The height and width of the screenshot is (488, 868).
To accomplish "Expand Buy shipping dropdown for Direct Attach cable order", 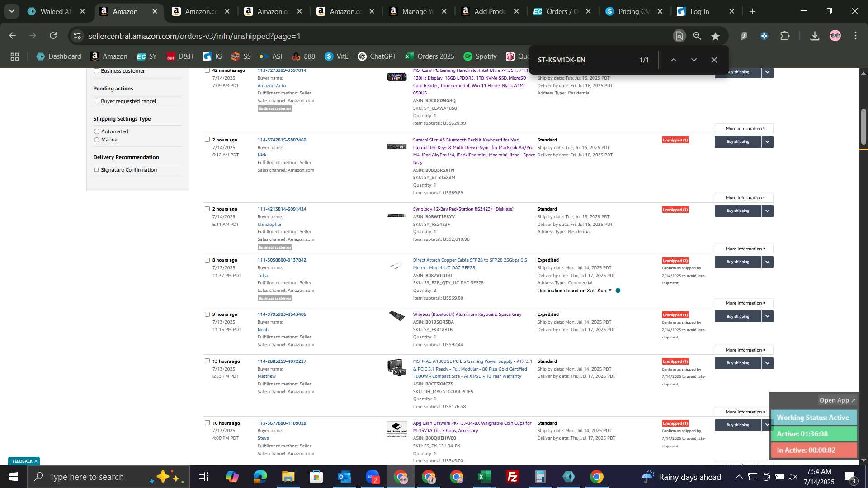I will [767, 262].
